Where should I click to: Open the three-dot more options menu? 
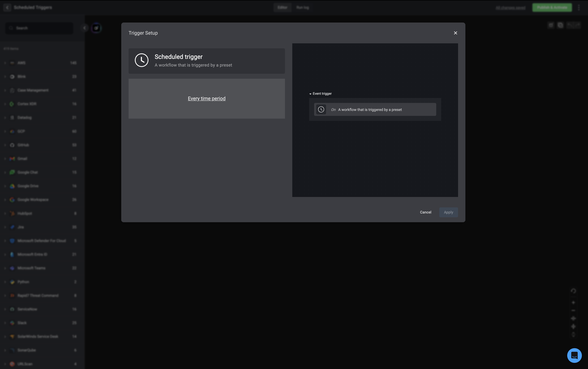coord(579,8)
